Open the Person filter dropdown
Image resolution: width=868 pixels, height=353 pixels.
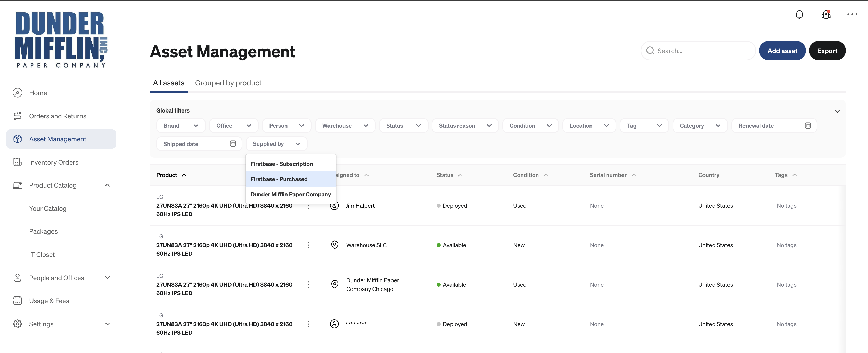(286, 125)
